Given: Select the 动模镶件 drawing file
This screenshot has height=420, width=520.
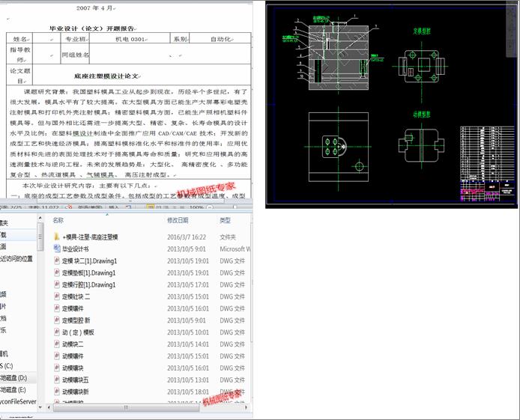Looking at the screenshot, I should point(73,356).
